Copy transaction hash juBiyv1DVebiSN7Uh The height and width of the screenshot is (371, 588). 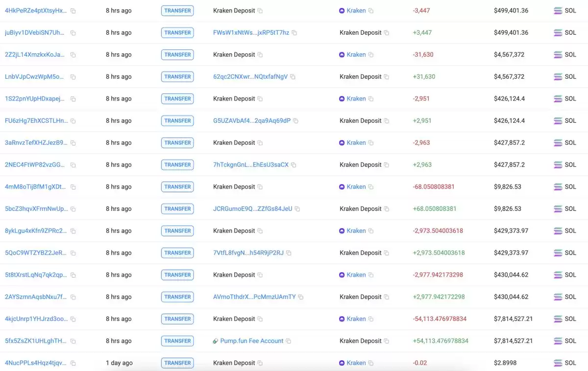(73, 33)
